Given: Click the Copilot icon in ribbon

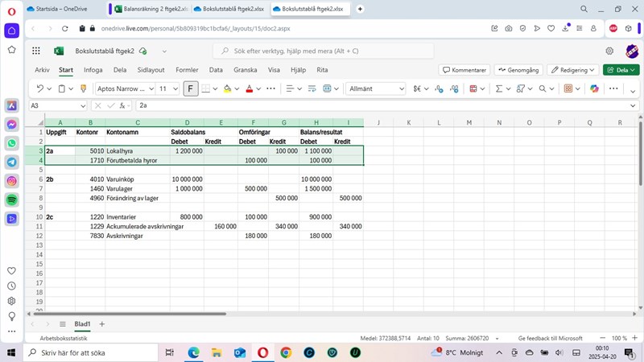Looking at the screenshot, I should (594, 88).
